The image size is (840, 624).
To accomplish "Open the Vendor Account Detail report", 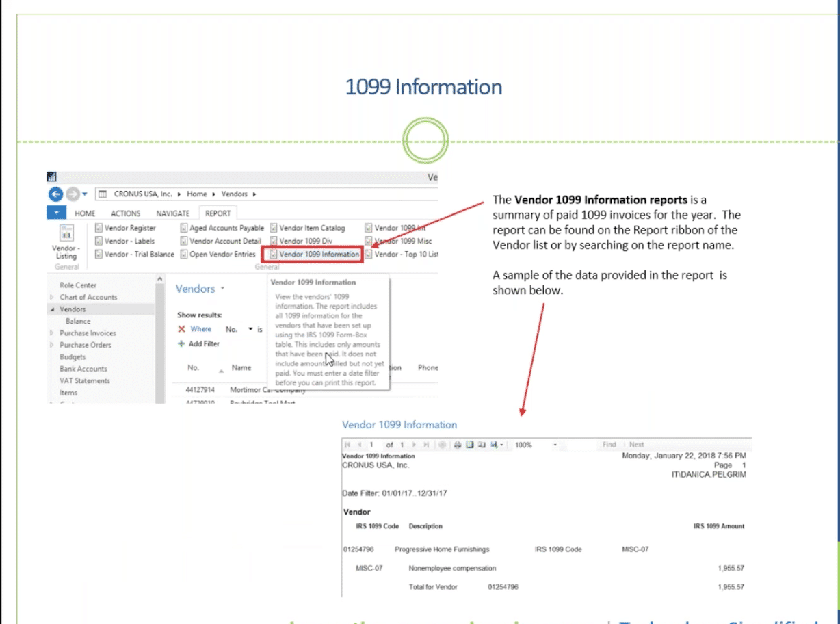I will coord(221,241).
